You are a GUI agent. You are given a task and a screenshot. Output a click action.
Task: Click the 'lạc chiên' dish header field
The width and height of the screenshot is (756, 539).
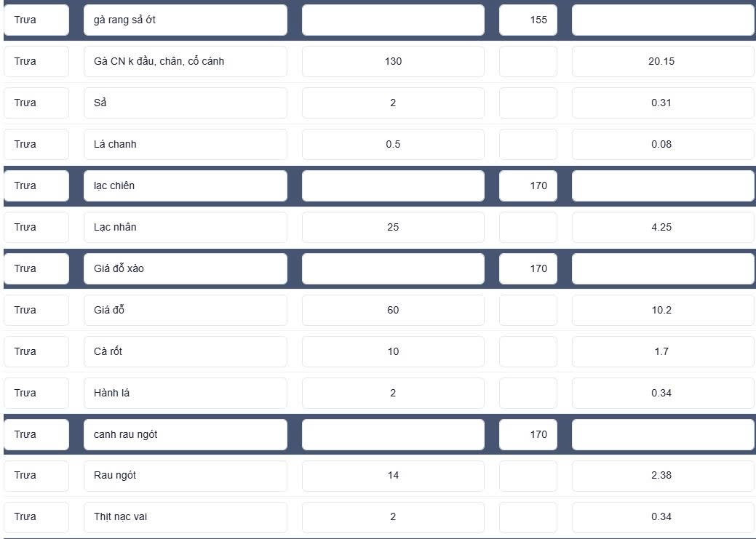(185, 185)
